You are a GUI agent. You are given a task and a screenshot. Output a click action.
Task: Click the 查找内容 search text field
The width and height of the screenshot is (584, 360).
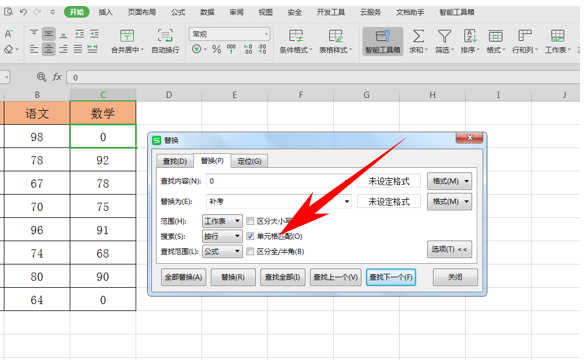279,181
